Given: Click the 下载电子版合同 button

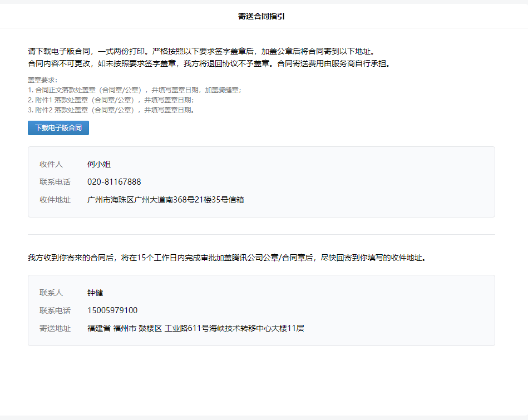Looking at the screenshot, I should pos(58,128).
